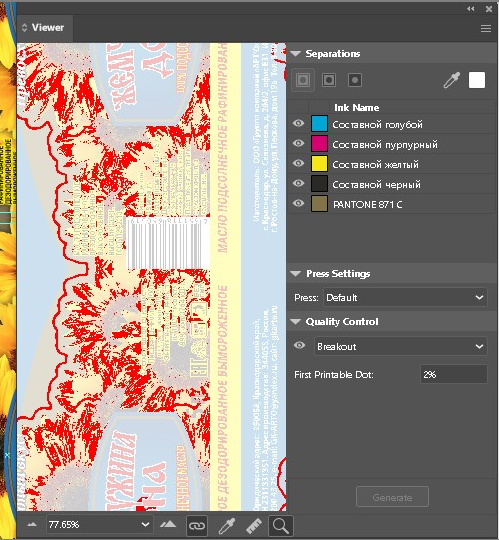Select the Viewer panel tab
Viewport: 499px width, 540px height.
(x=45, y=28)
